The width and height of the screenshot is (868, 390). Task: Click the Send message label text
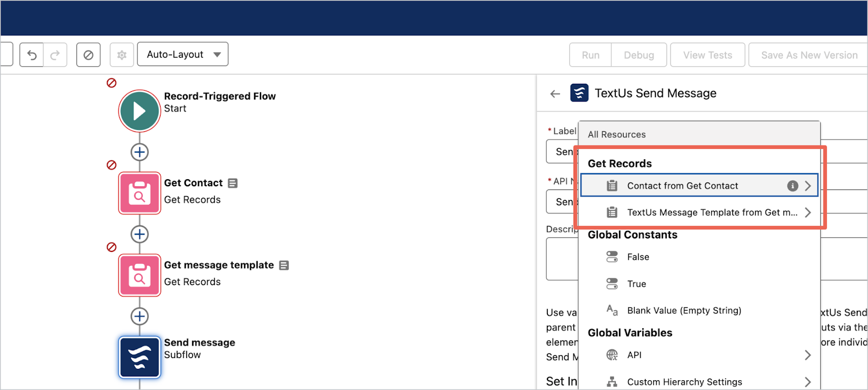tap(200, 343)
